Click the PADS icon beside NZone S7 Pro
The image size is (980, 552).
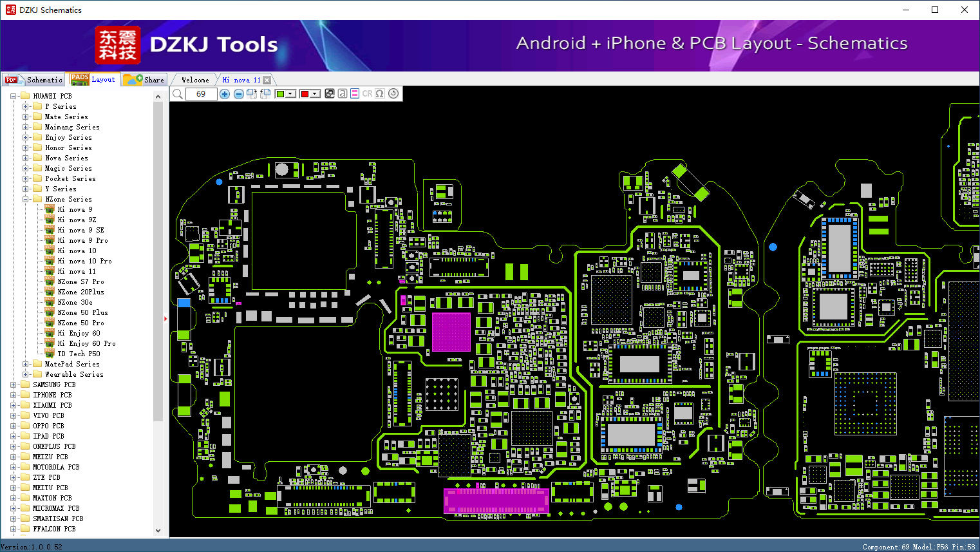(50, 281)
